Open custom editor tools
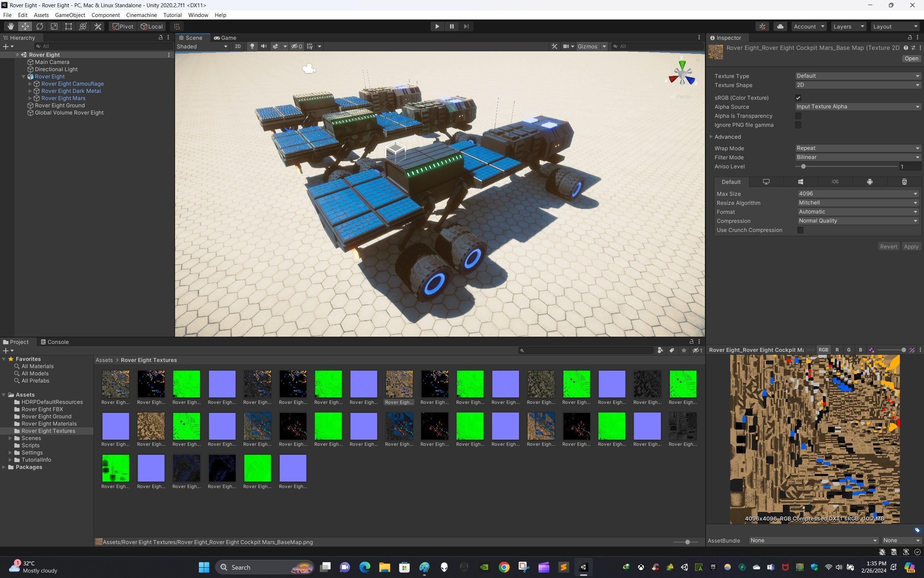This screenshot has width=924, height=578. (98, 26)
